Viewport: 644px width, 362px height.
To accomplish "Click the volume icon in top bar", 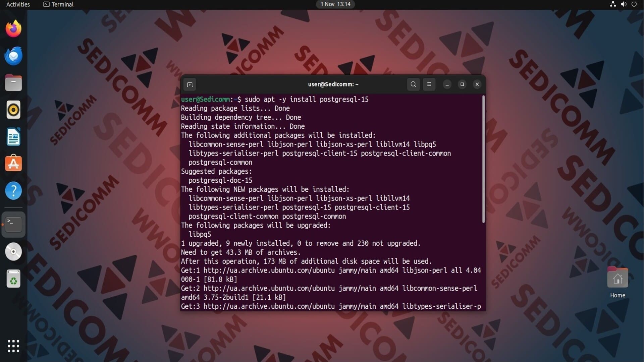I will tap(624, 4).
